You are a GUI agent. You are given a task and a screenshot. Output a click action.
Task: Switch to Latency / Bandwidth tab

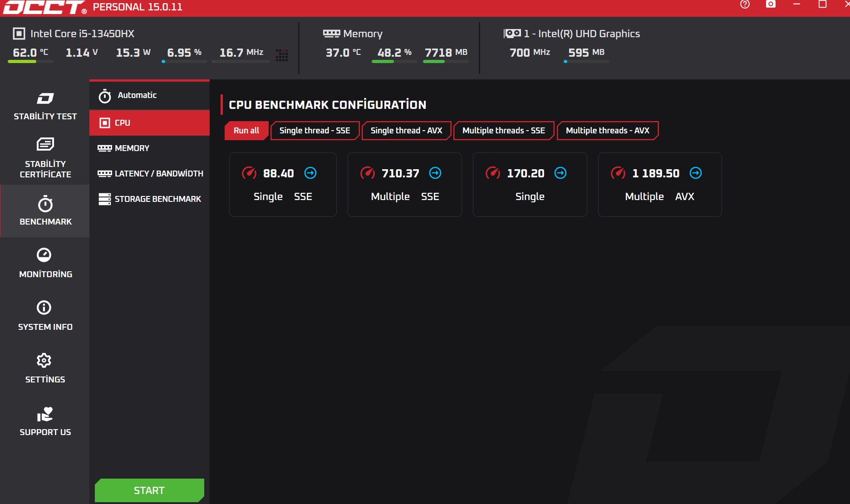(149, 174)
